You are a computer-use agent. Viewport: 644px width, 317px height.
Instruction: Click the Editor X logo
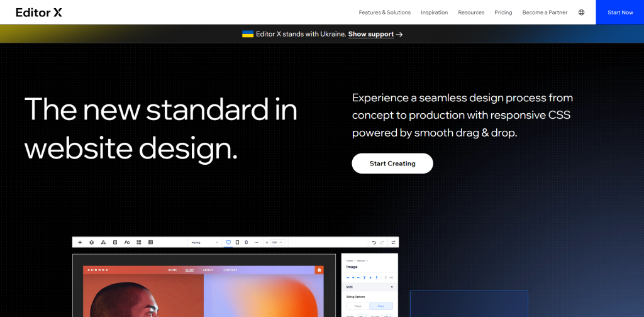coord(39,13)
